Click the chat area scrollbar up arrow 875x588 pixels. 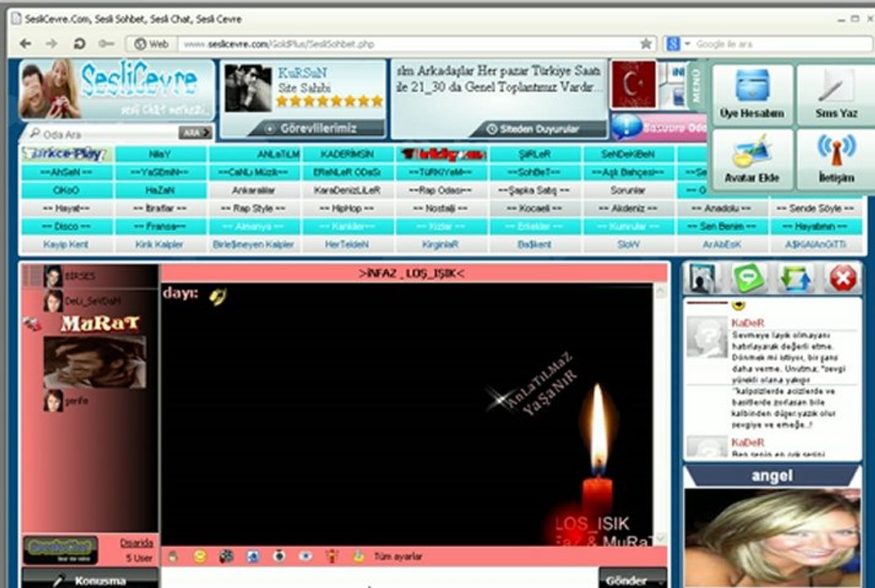[661, 291]
